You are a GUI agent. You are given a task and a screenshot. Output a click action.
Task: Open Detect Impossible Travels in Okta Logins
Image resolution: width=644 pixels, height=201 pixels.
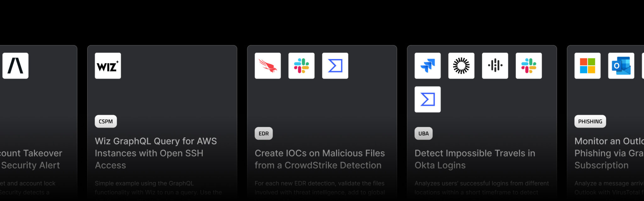[475, 159]
